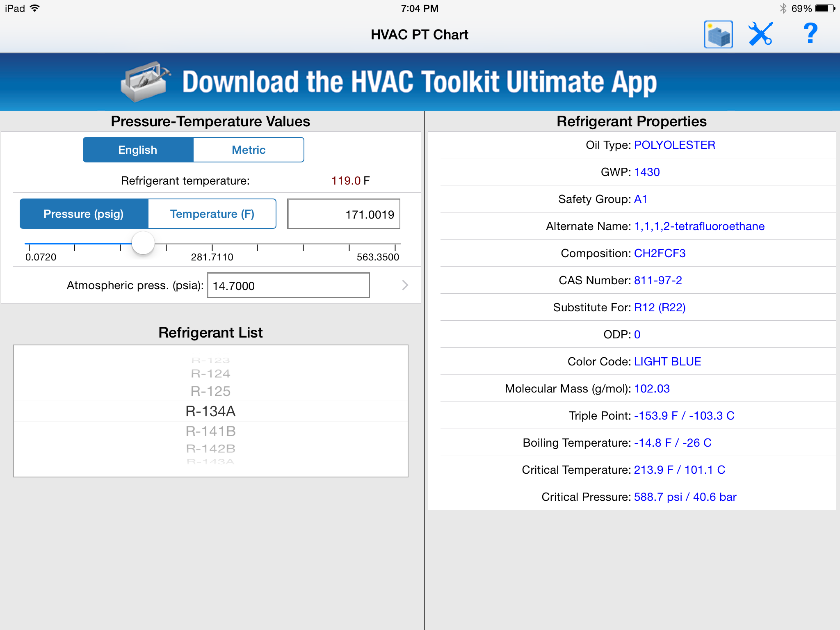The height and width of the screenshot is (630, 840).
Task: Tap the GWP 1430 value
Action: (647, 172)
